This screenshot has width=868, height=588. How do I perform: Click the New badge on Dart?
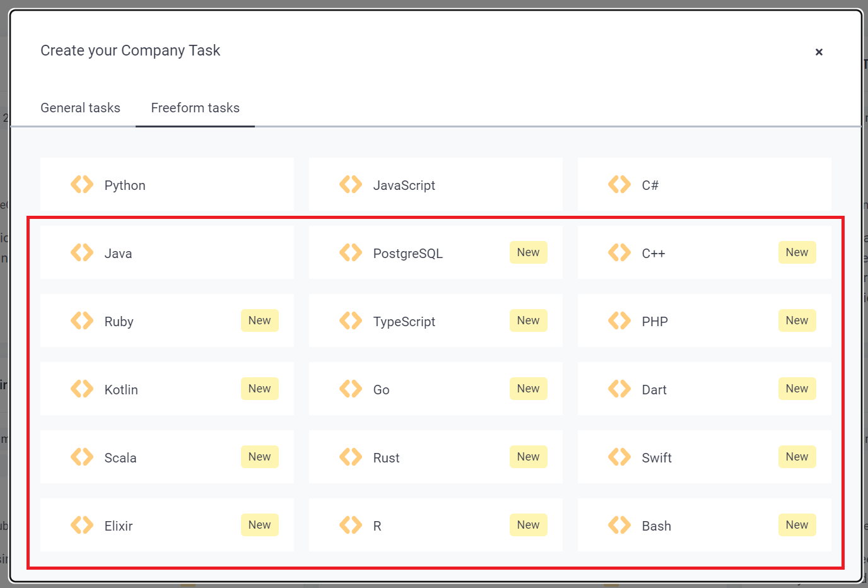pos(797,389)
